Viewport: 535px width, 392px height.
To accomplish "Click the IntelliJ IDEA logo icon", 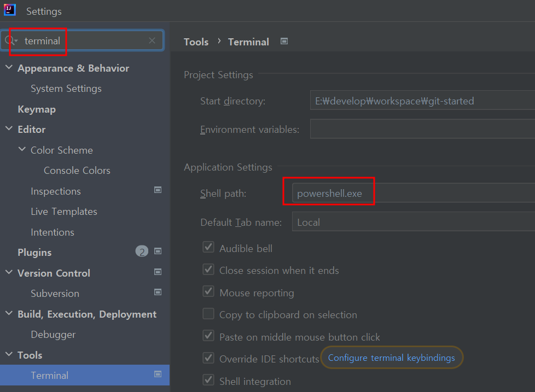I will (10, 10).
